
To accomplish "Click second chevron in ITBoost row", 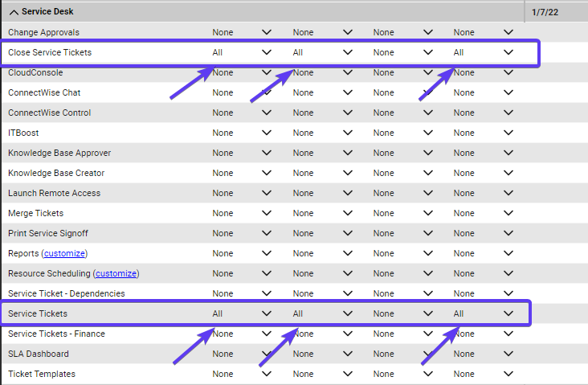I will pos(347,133).
